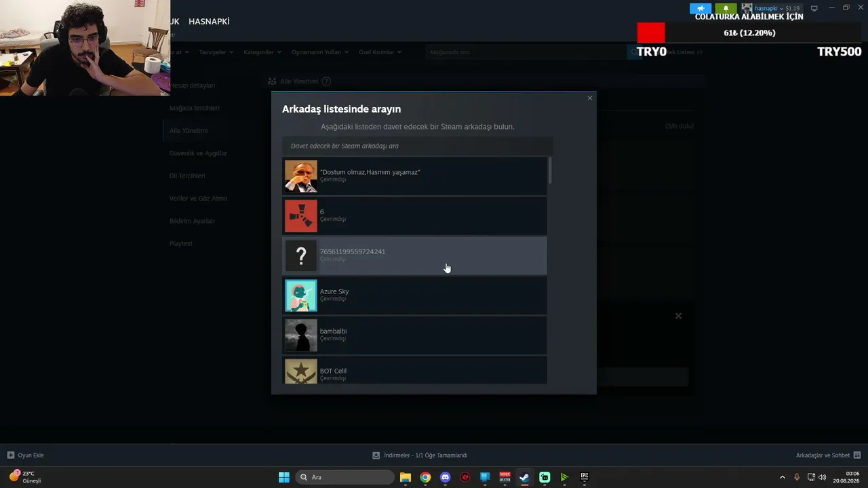Image resolution: width=868 pixels, height=488 pixels.
Task: Open İndirmeler downloads status
Action: point(420,455)
